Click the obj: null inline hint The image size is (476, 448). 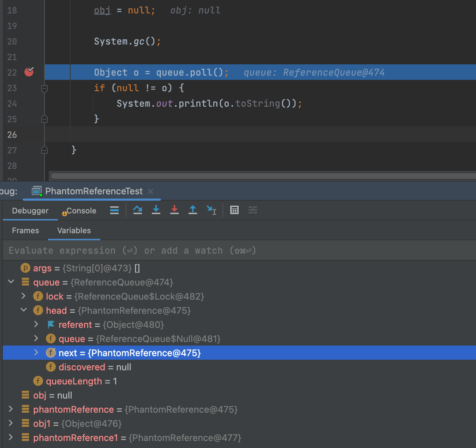pos(195,10)
